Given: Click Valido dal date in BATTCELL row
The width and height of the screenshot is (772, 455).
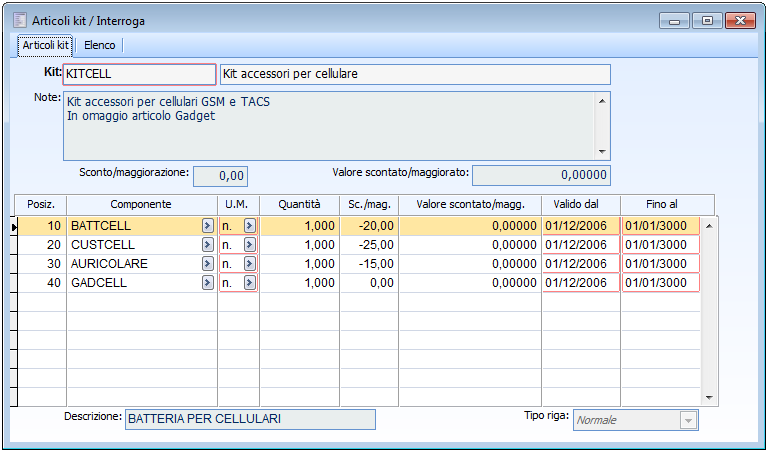Looking at the screenshot, I should (x=581, y=226).
